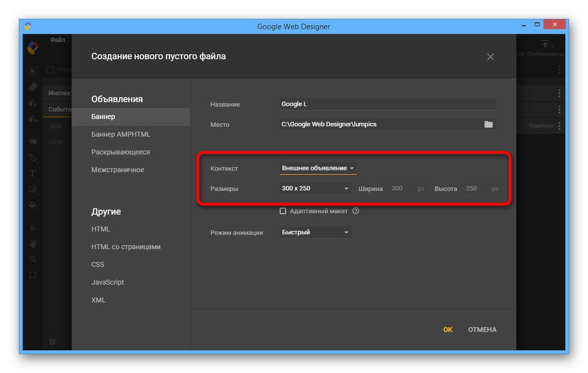This screenshot has width=588, height=373.
Task: Click the Место path input field
Action: pyautogui.click(x=379, y=125)
